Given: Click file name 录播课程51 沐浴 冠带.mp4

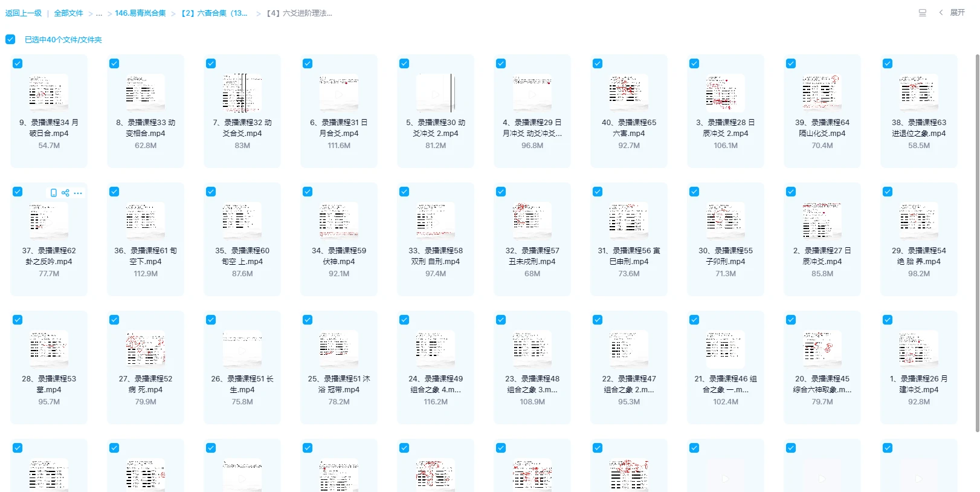Looking at the screenshot, I should tap(339, 384).
